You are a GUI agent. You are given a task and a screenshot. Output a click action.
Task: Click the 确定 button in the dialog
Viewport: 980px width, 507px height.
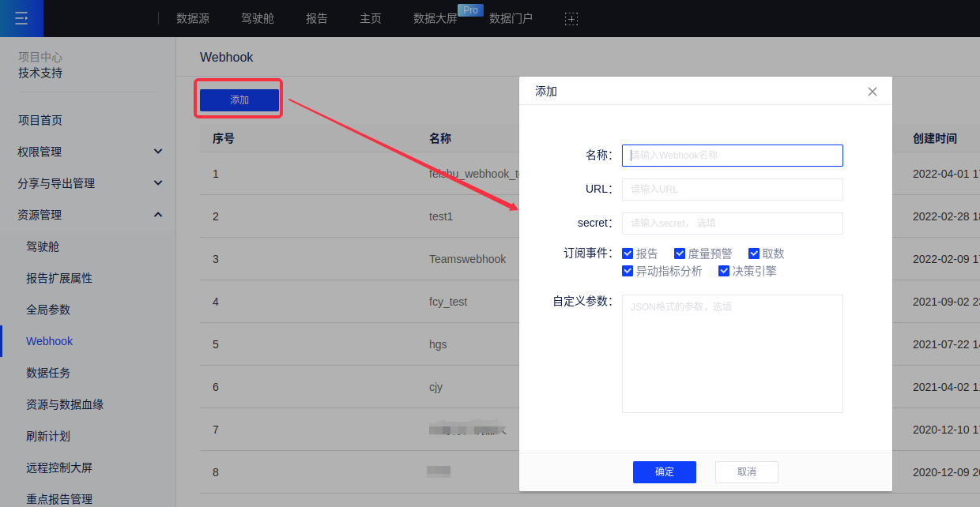click(664, 471)
